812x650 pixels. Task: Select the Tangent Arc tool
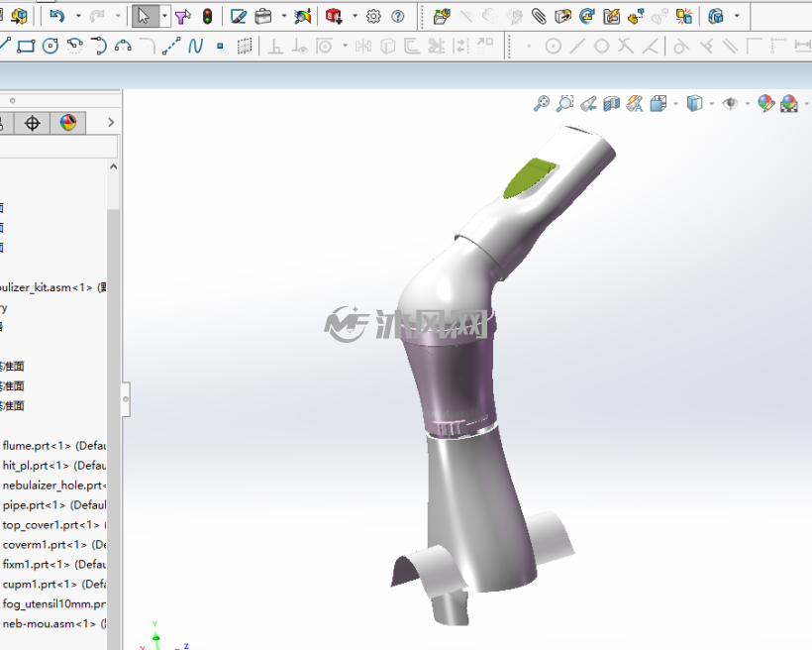(x=98, y=46)
